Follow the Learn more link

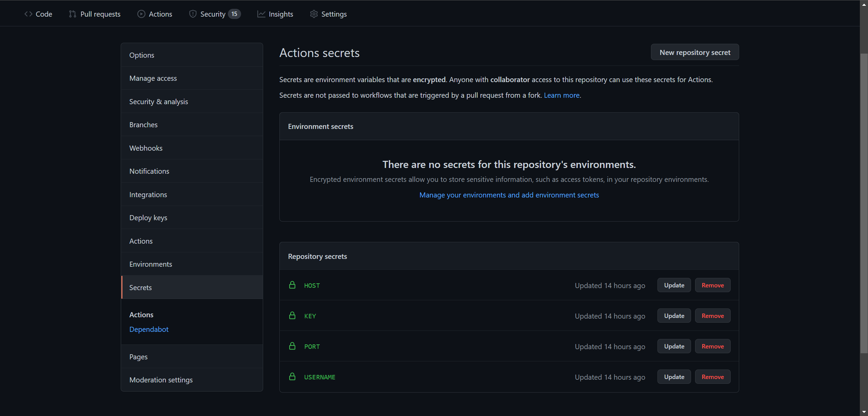[x=561, y=95]
